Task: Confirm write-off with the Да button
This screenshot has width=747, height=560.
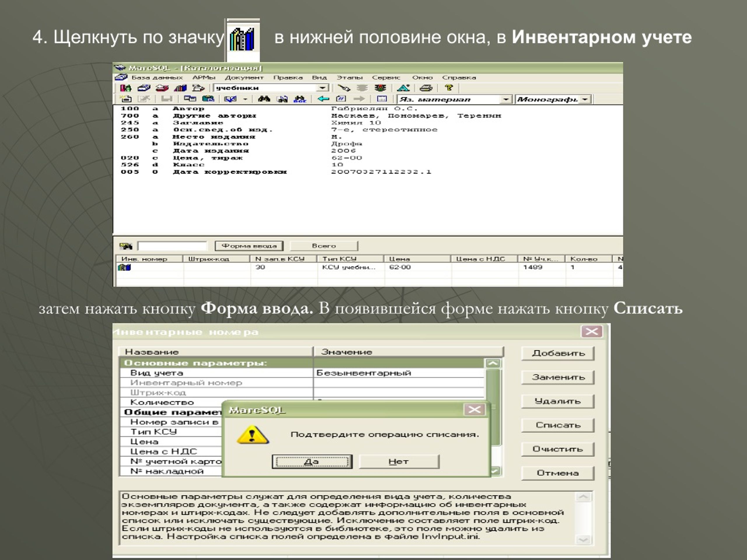Action: tap(312, 461)
